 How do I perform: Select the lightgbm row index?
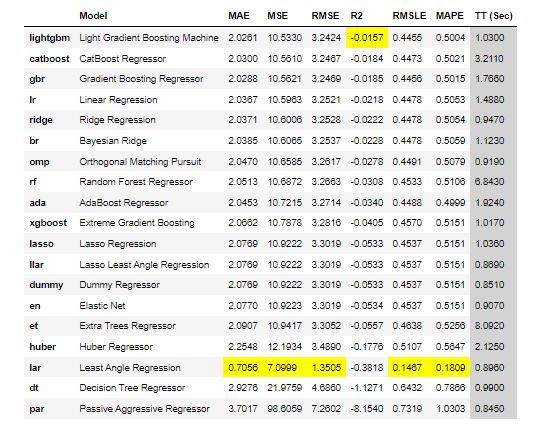coord(50,38)
